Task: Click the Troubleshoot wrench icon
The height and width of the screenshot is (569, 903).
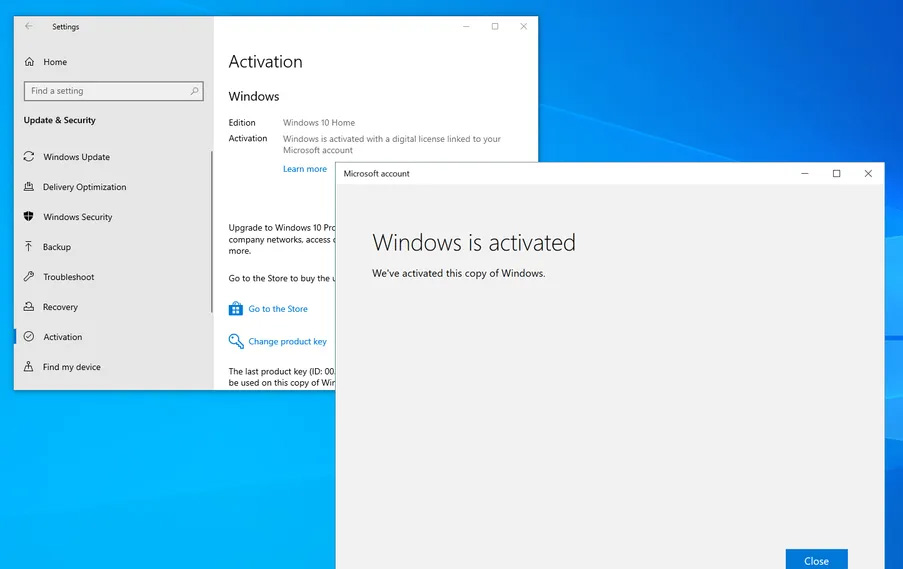Action: pos(29,277)
